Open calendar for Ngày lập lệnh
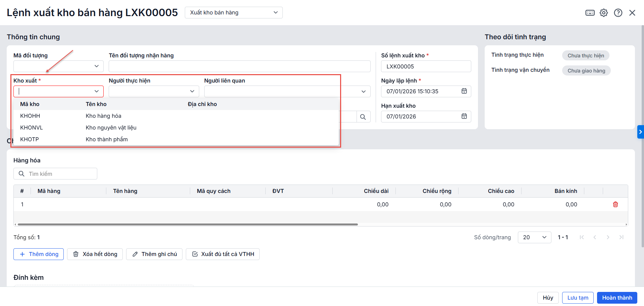Screen dimensions: 644x306 coord(464,91)
